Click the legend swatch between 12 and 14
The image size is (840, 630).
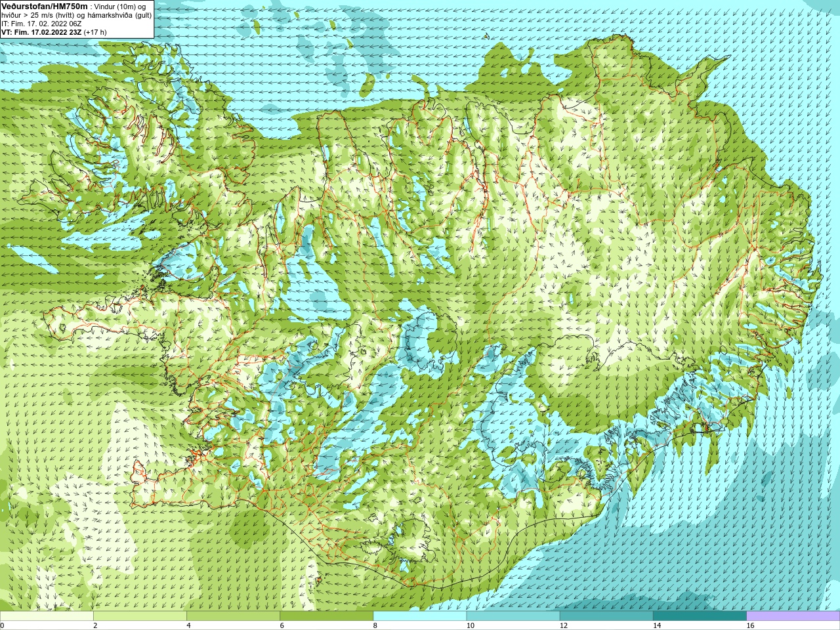[x=606, y=616]
